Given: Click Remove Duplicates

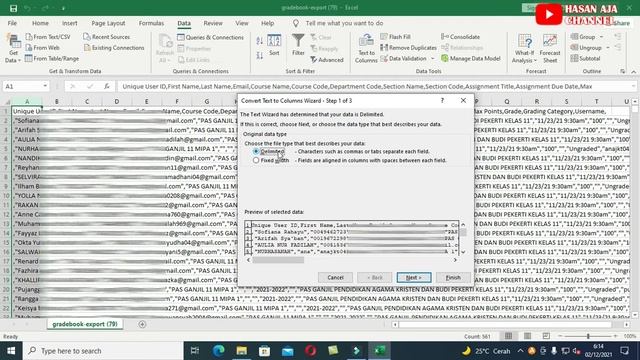Looking at the screenshot, I should (x=408, y=48).
